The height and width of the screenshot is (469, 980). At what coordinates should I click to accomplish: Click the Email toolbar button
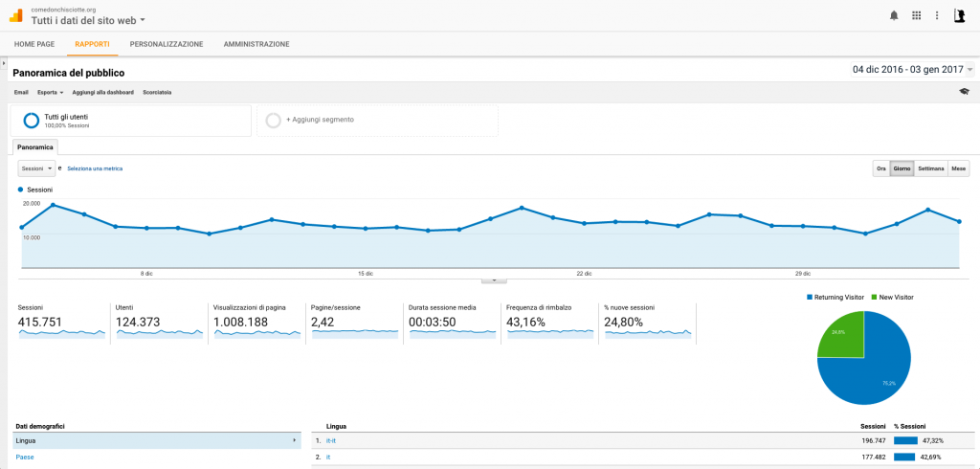coord(21,92)
